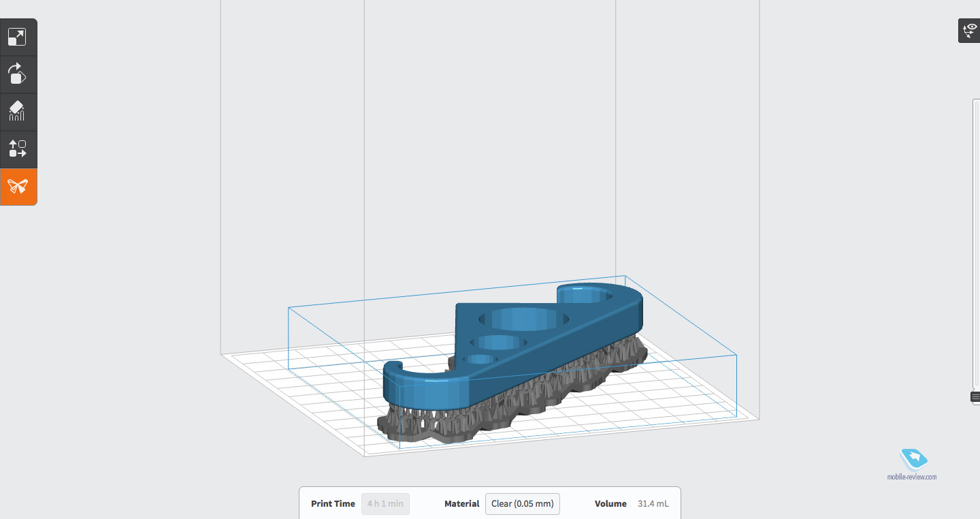This screenshot has width=980, height=519.
Task: Select the Size scaling tool
Action: point(18,37)
